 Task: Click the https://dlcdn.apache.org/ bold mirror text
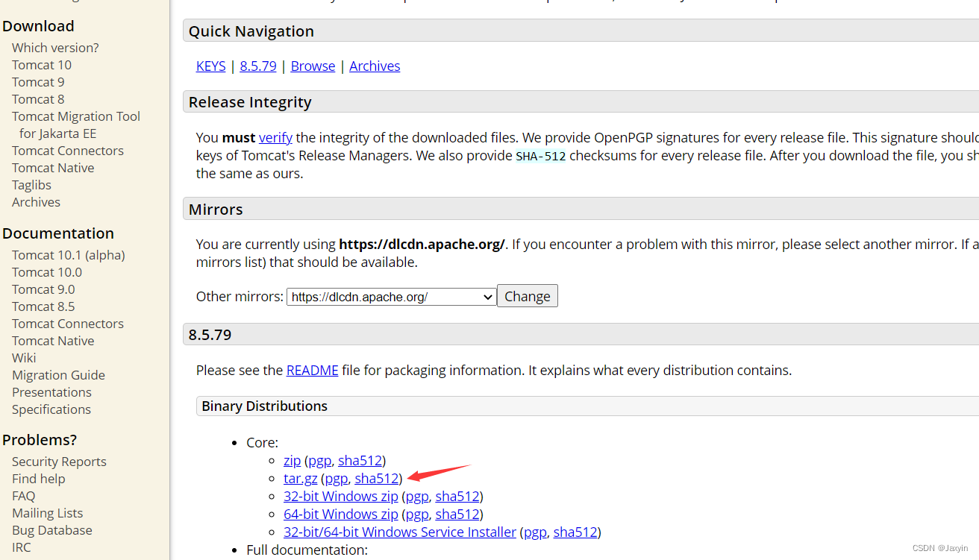pos(422,245)
